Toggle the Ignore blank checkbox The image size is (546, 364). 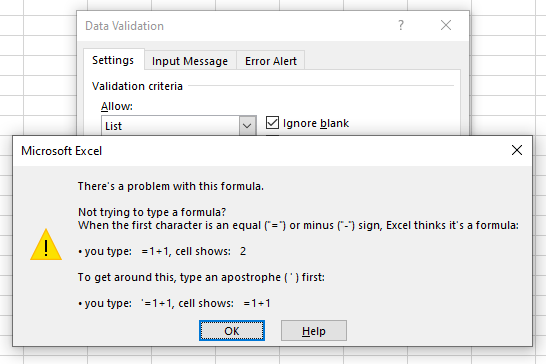click(x=272, y=123)
